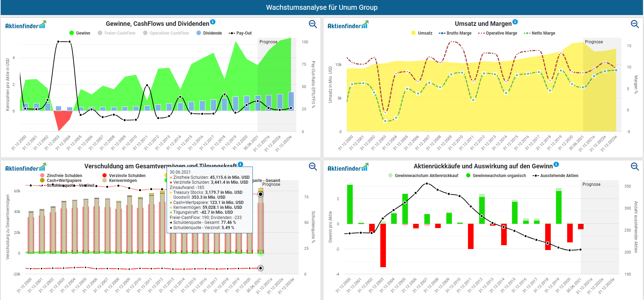Show info for Gewinne, CashFlows und Dividenden

[x=213, y=22]
